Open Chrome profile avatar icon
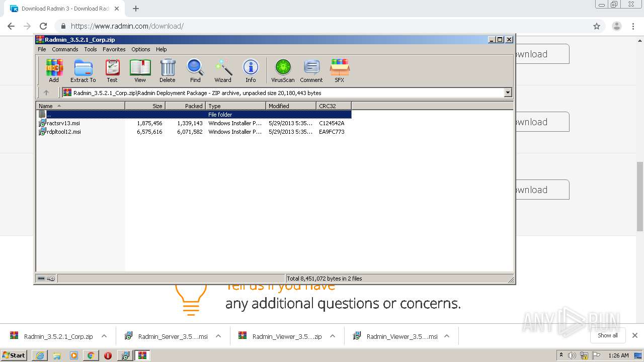Screen dimensions: 644x362 616,26
